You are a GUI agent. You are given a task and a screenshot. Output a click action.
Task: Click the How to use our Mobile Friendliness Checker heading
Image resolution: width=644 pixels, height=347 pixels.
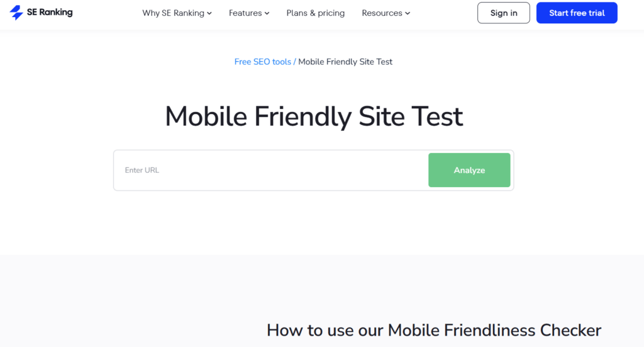(x=434, y=330)
